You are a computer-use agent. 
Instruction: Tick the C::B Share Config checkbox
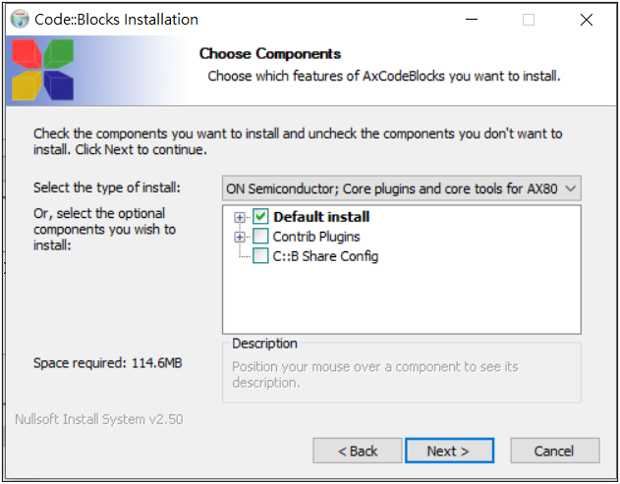coord(261,256)
